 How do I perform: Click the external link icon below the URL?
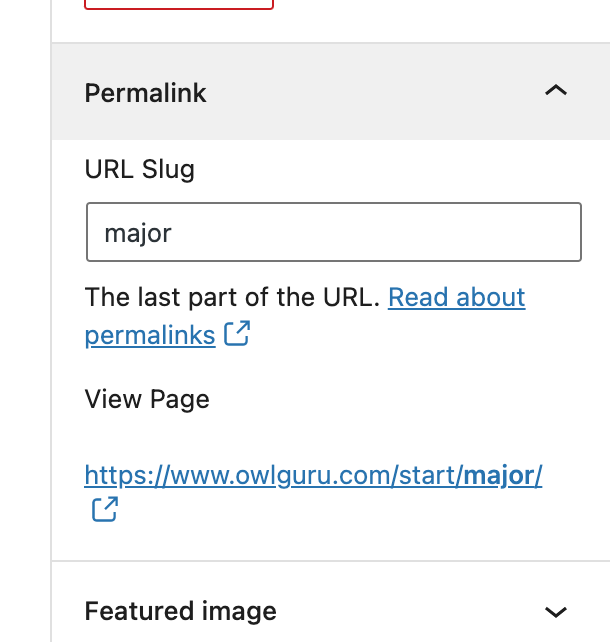click(x=105, y=509)
